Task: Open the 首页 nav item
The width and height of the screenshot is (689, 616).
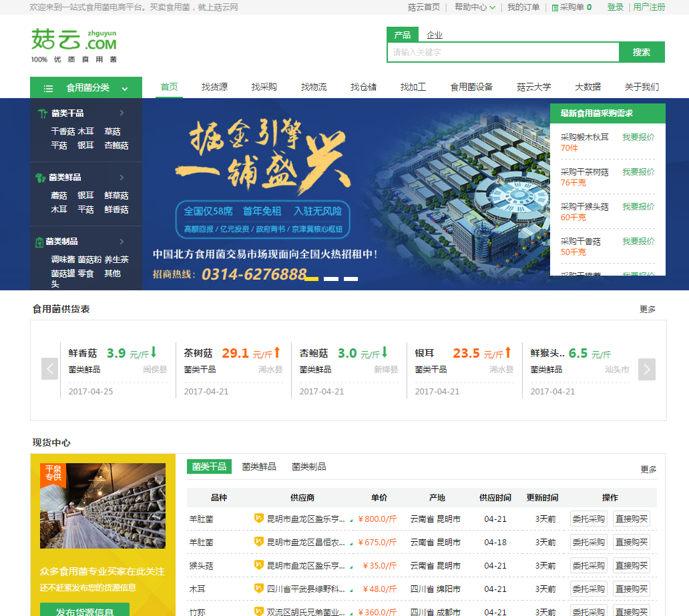Action: (169, 87)
